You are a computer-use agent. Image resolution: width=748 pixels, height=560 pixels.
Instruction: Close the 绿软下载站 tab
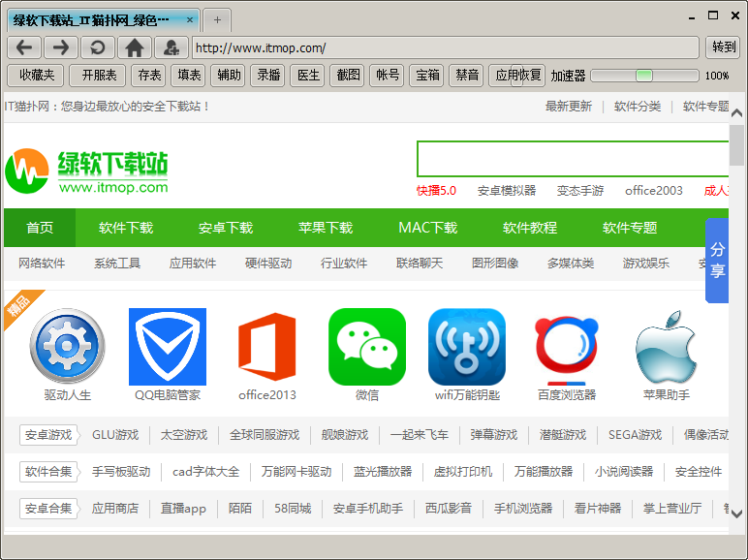click(x=189, y=20)
